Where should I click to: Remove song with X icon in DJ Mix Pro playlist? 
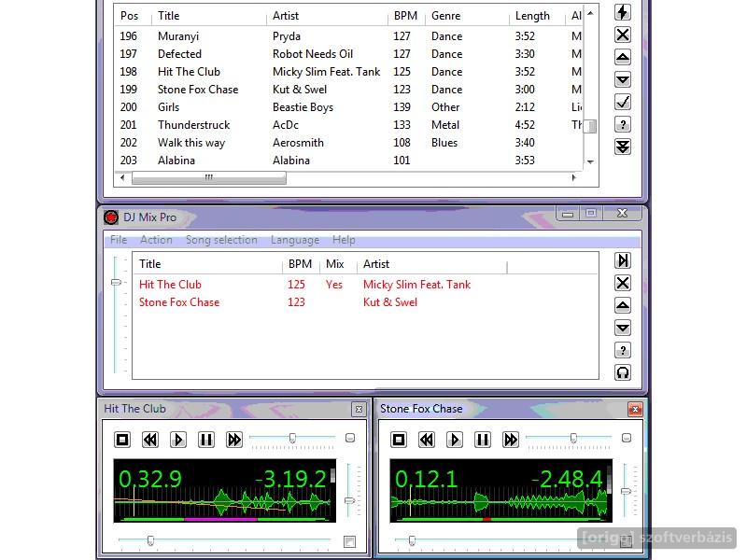point(623,283)
